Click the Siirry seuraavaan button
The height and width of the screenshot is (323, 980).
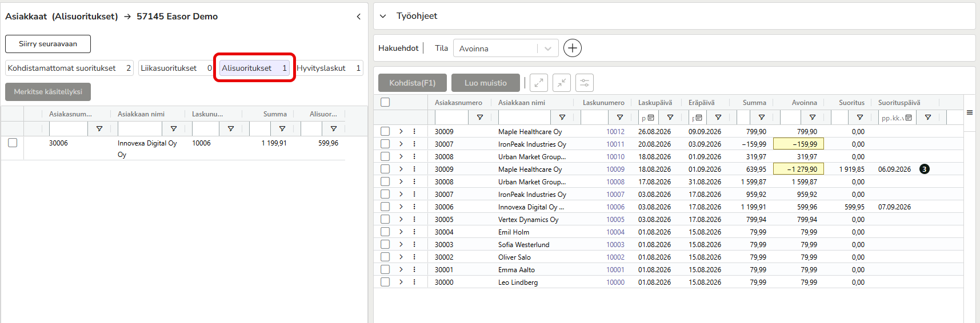click(x=48, y=44)
